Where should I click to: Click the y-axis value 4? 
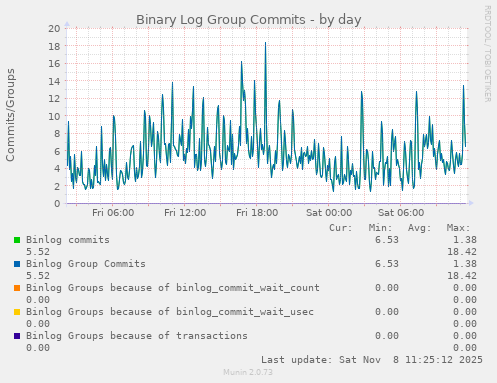click(x=57, y=169)
